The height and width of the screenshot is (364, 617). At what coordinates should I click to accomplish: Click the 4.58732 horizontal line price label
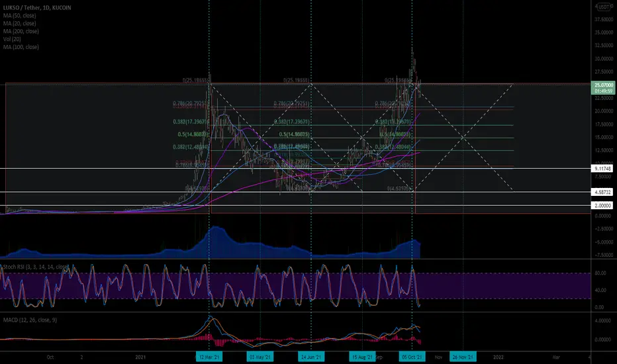602,192
